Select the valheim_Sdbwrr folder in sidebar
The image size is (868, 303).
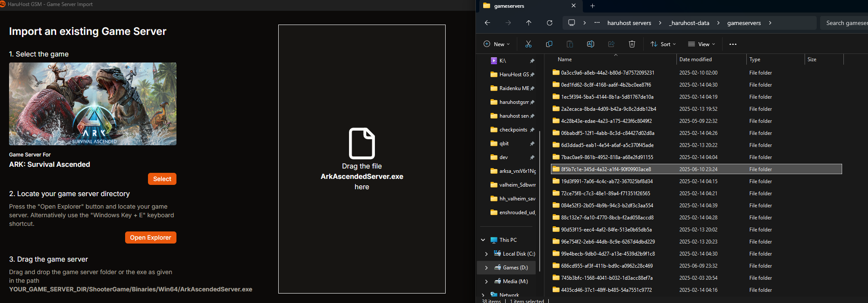tap(513, 185)
